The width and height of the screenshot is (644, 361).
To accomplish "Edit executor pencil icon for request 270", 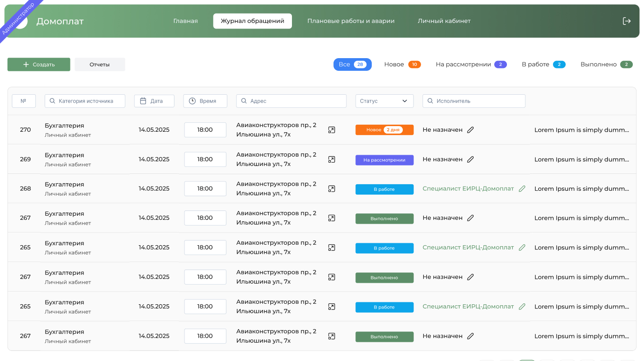I will (x=470, y=130).
